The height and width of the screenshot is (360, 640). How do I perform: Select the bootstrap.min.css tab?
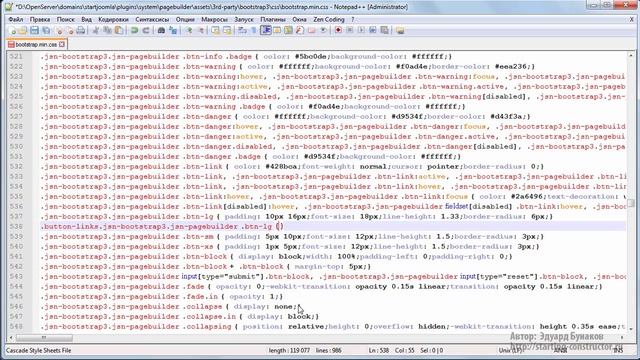(x=36, y=44)
